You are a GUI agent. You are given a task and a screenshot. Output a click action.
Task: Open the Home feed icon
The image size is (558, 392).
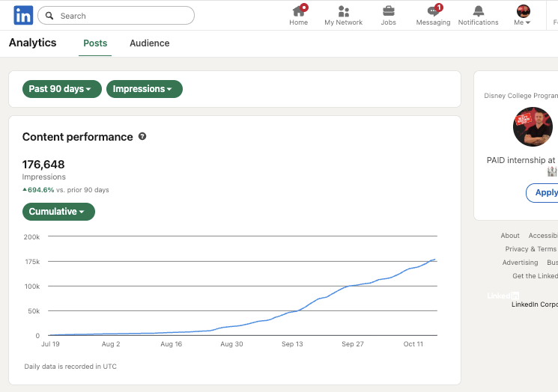click(298, 11)
